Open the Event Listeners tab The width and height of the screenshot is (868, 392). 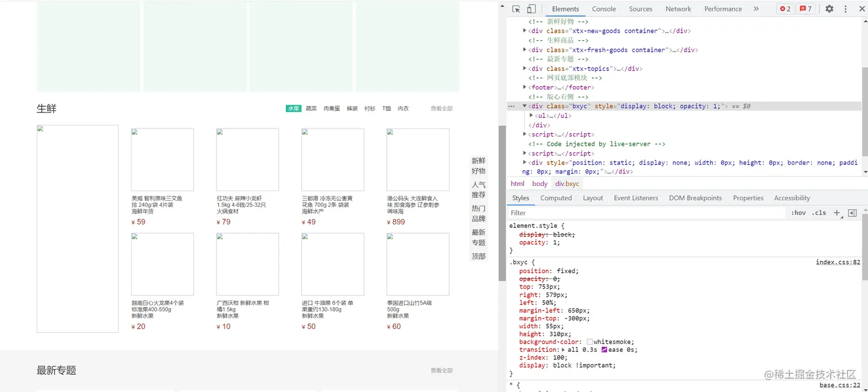tap(636, 198)
